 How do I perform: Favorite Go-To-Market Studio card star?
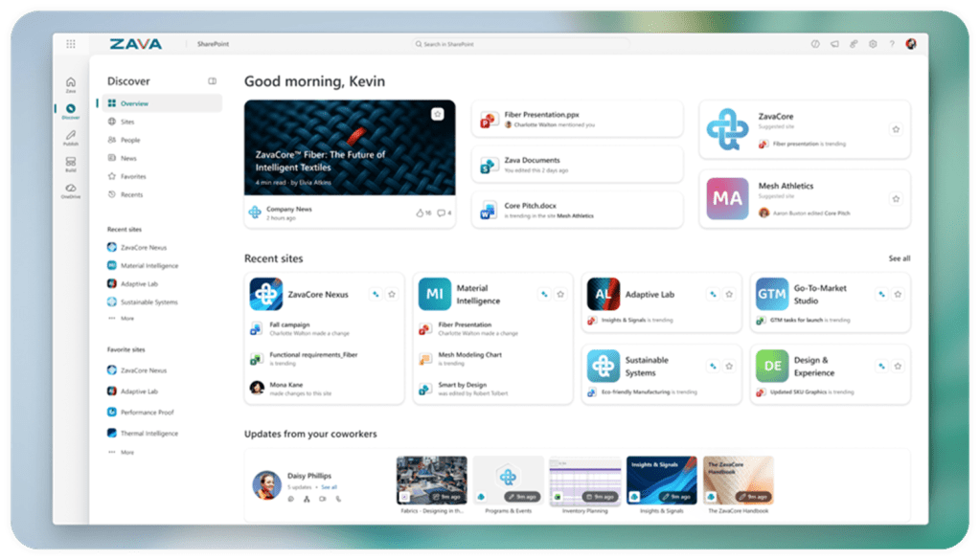898,294
